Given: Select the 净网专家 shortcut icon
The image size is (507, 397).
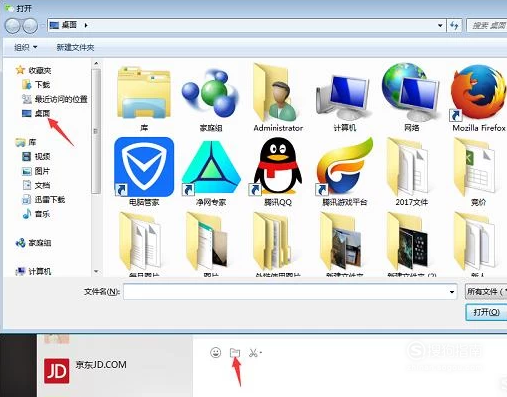Looking at the screenshot, I should click(211, 167).
